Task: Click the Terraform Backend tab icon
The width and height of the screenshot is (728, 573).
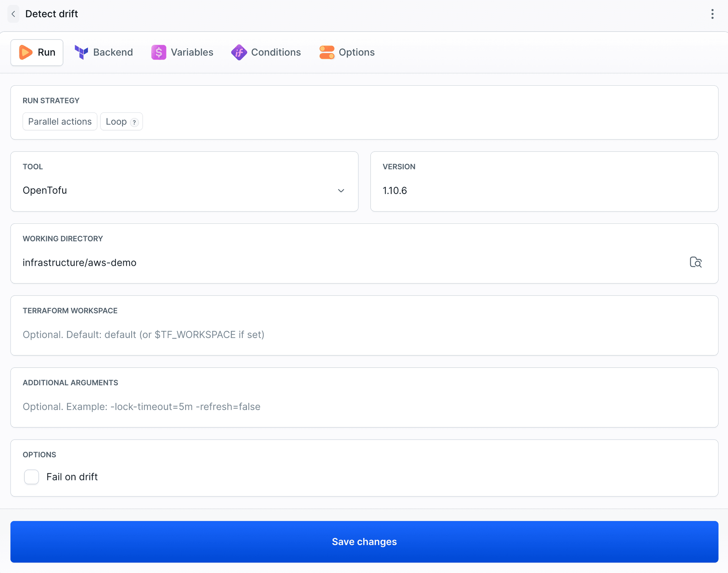Action: coord(81,52)
